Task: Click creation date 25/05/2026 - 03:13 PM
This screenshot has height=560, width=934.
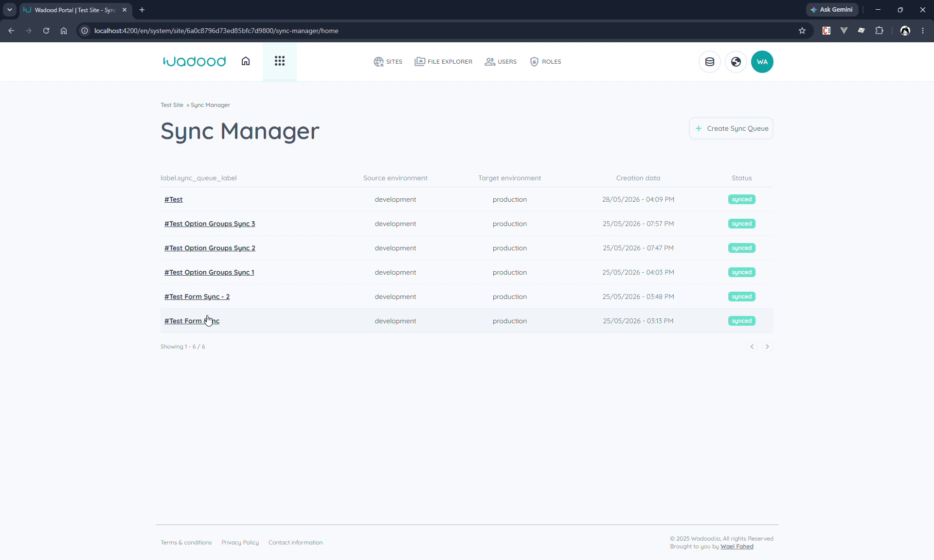Action: pos(638,321)
